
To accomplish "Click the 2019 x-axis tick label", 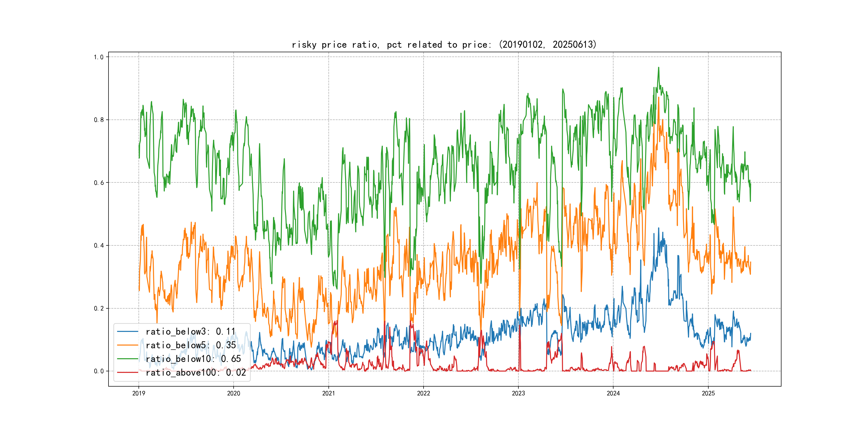I will point(139,393).
